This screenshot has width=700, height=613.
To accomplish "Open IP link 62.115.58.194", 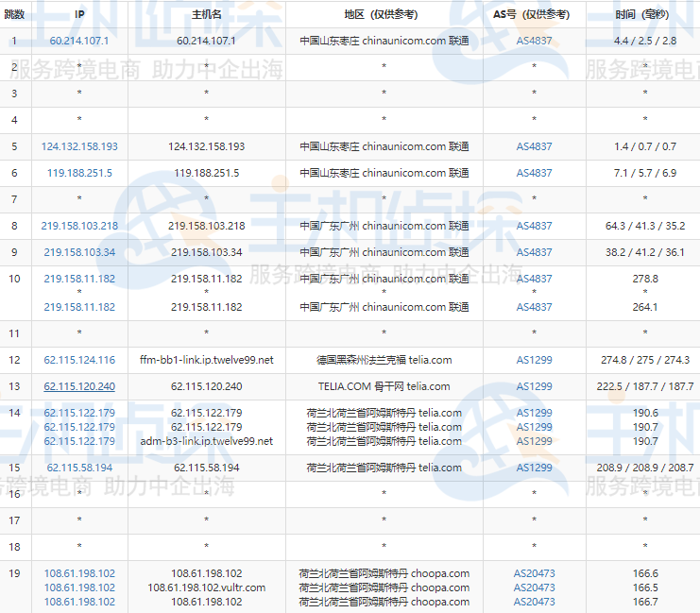I will tap(79, 468).
